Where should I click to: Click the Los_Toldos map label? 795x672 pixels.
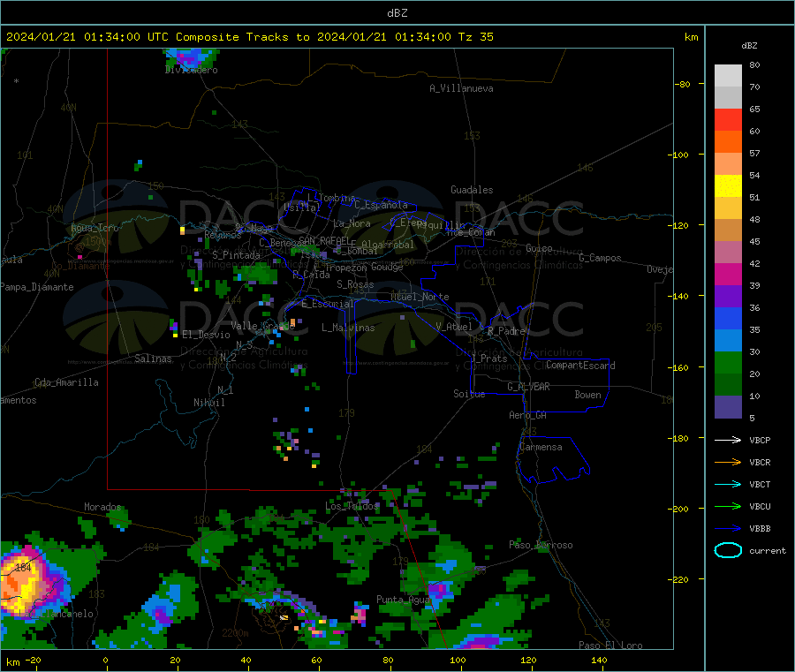352,506
